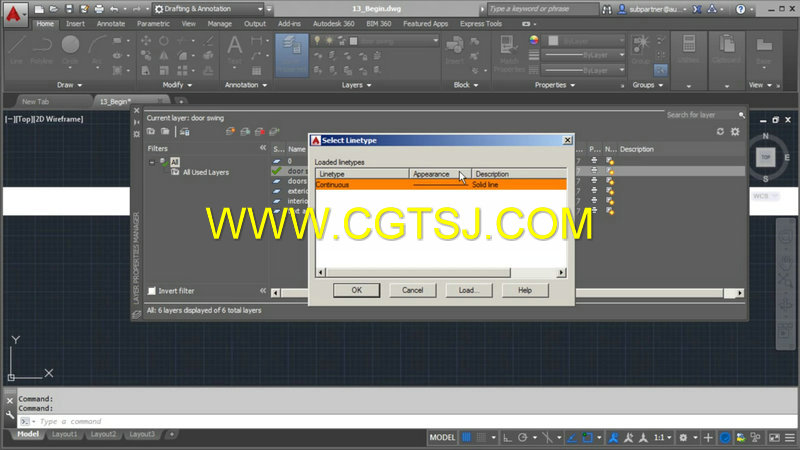Viewport: 800px width, 450px height.
Task: Click Delete Layer icon in layer manager
Action: [x=260, y=132]
